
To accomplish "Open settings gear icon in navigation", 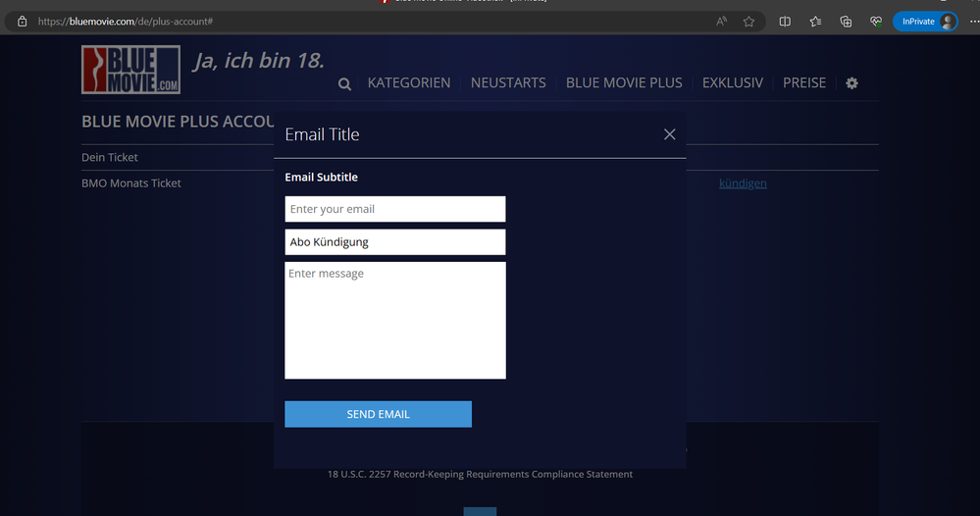I will pos(851,83).
